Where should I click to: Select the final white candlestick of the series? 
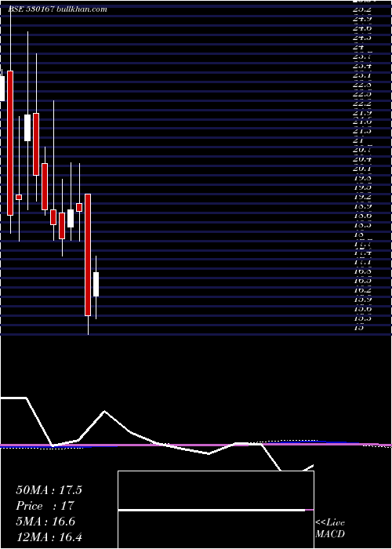96,284
